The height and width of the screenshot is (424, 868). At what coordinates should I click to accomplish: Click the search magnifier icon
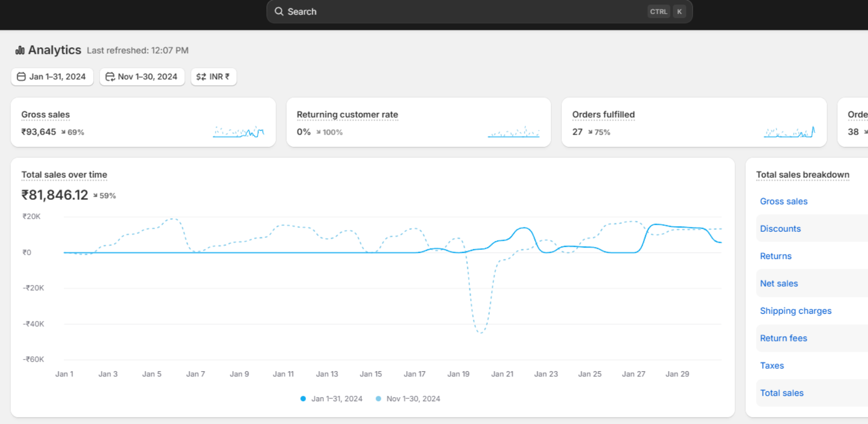[279, 11]
